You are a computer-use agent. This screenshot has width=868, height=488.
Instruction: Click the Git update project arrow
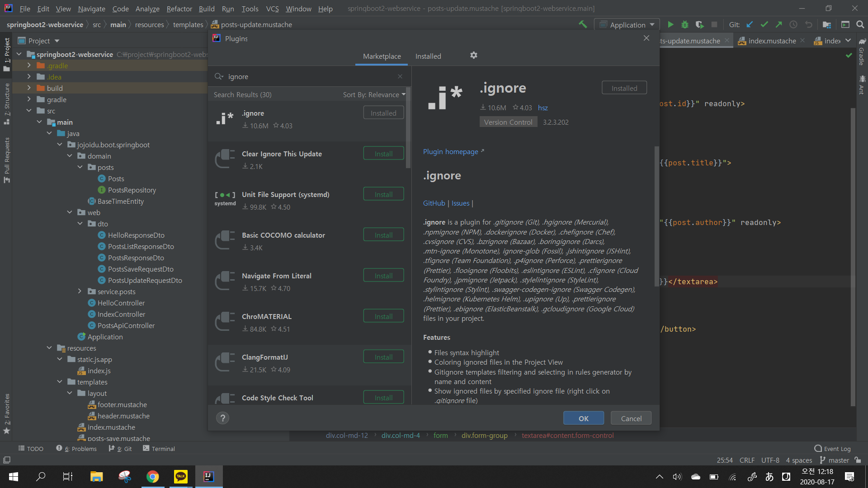pos(750,24)
